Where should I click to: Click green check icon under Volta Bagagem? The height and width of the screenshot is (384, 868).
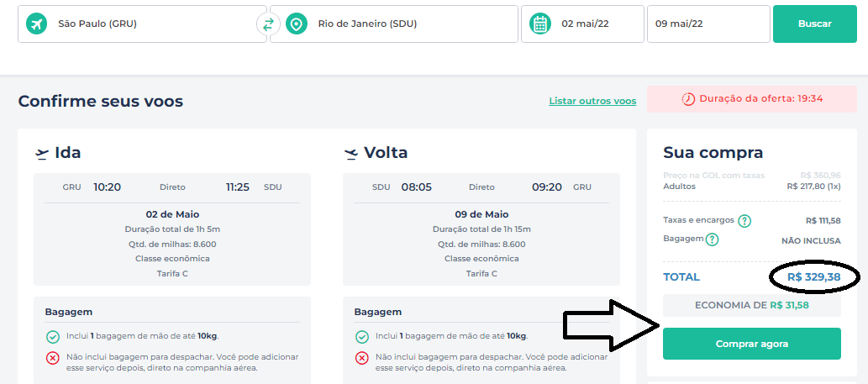tap(362, 337)
